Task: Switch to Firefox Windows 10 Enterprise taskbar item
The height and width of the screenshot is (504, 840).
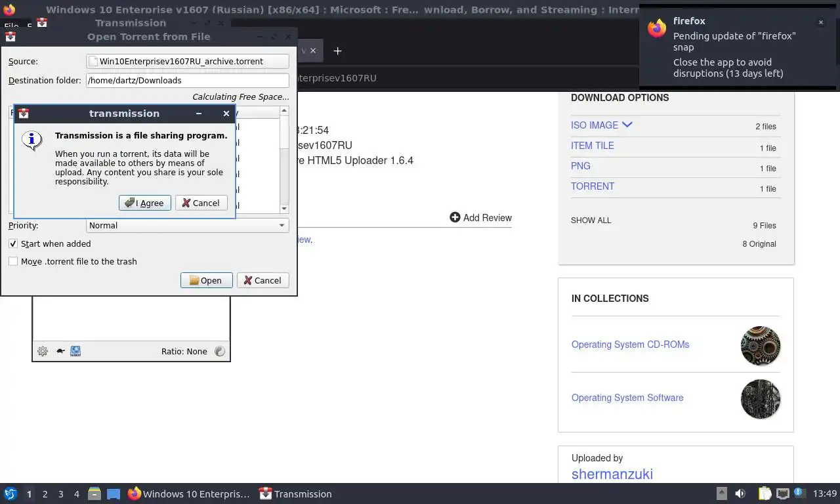Action: 189,493
